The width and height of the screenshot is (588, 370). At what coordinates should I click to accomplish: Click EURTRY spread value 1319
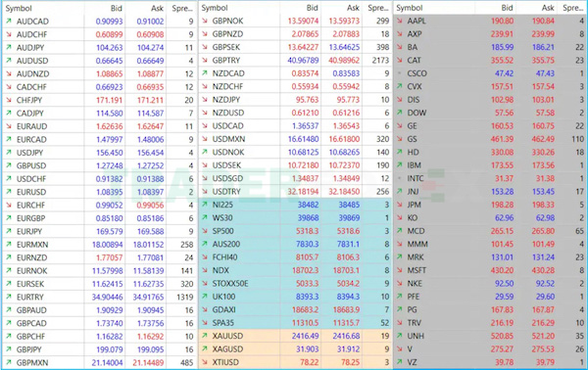(185, 297)
